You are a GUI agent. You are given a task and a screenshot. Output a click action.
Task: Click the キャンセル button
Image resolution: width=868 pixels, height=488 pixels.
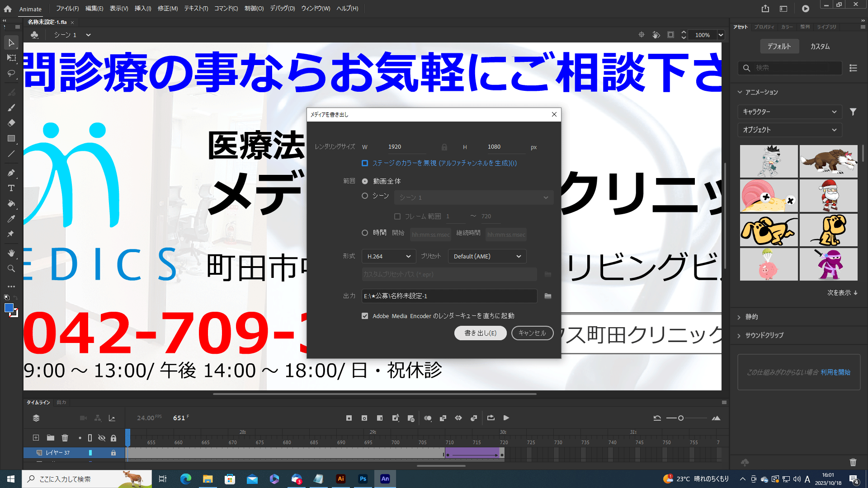click(x=532, y=333)
